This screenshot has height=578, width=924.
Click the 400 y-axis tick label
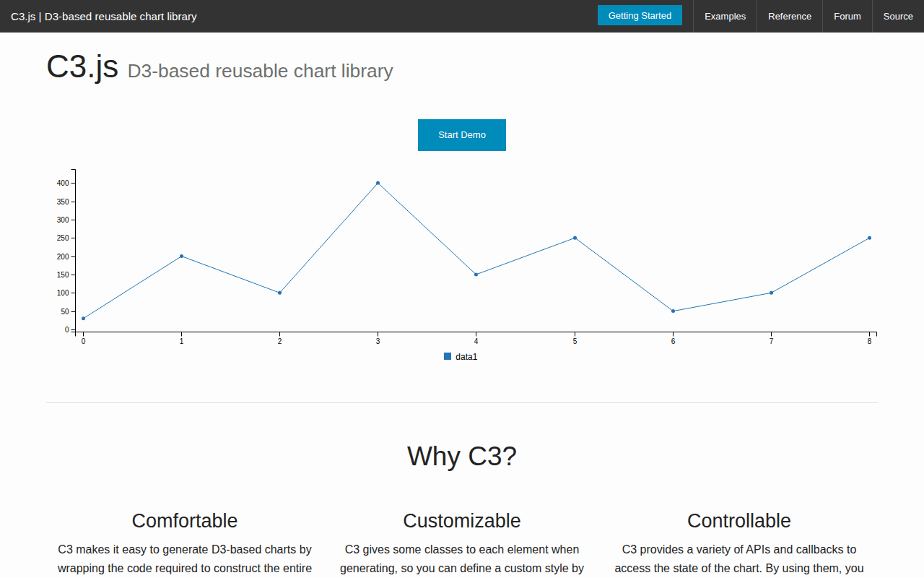coord(63,184)
